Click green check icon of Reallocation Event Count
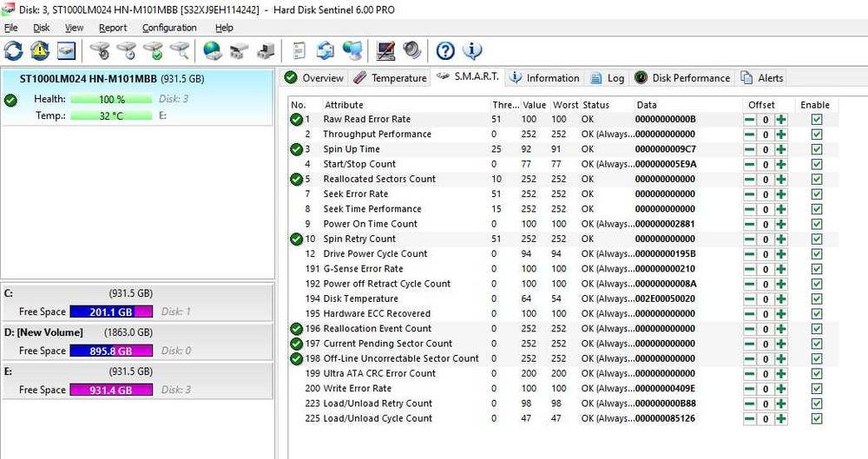 point(296,328)
